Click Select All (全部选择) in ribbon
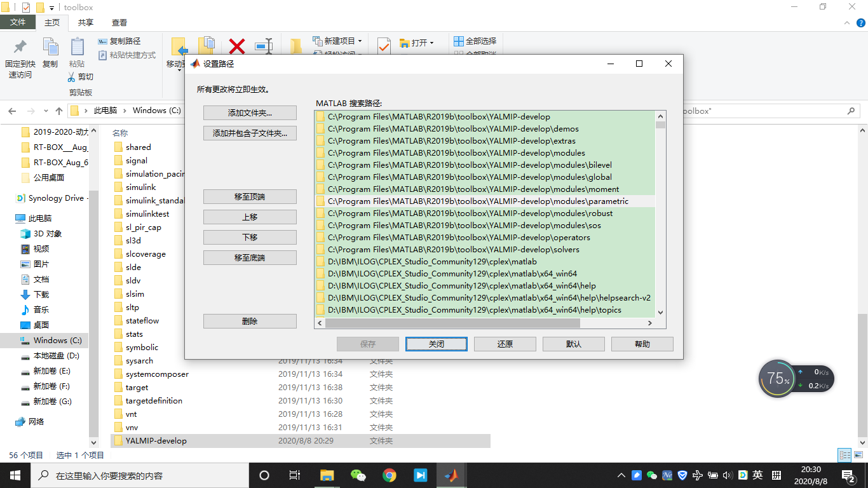This screenshot has width=868, height=488. pyautogui.click(x=475, y=41)
